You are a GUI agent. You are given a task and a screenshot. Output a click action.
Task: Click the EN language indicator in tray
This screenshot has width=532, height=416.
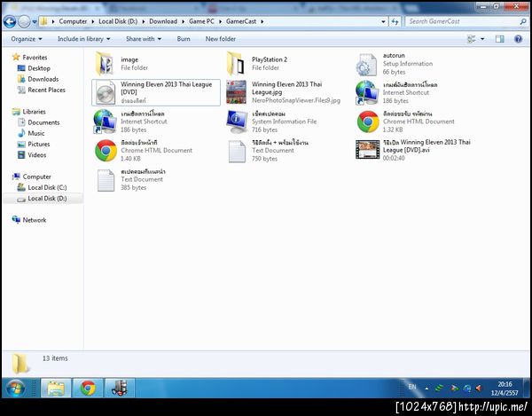(x=412, y=387)
